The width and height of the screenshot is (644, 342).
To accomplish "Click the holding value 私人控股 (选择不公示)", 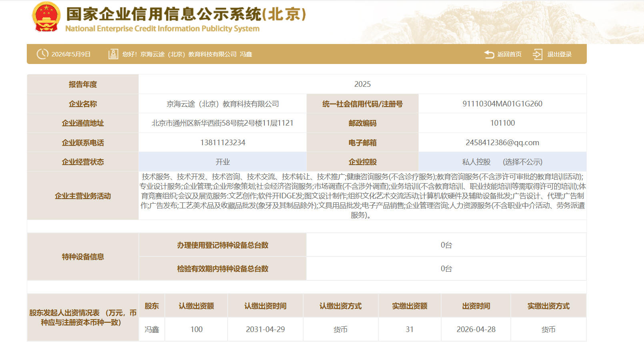I will 502,162.
